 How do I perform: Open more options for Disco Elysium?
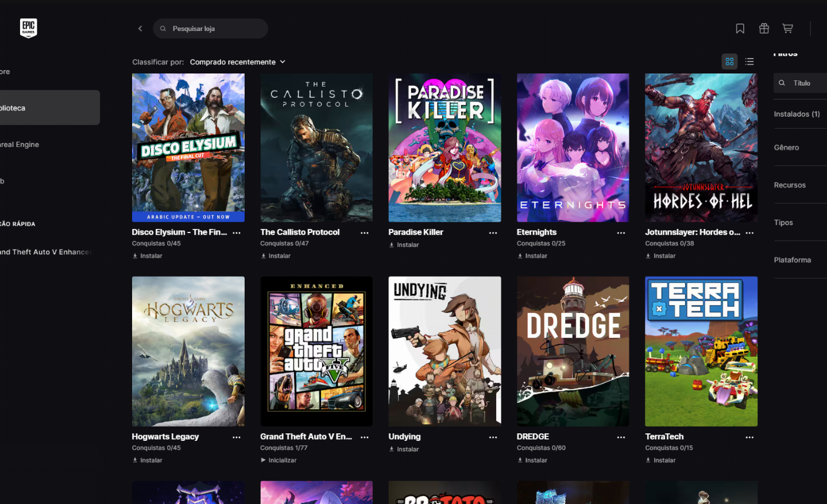click(x=237, y=232)
